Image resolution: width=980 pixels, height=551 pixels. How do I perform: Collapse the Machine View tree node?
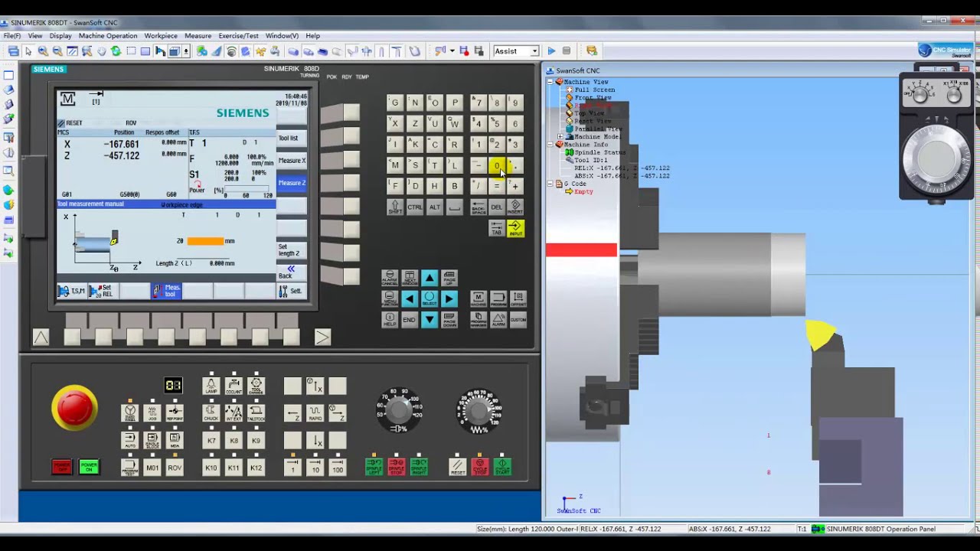[550, 82]
